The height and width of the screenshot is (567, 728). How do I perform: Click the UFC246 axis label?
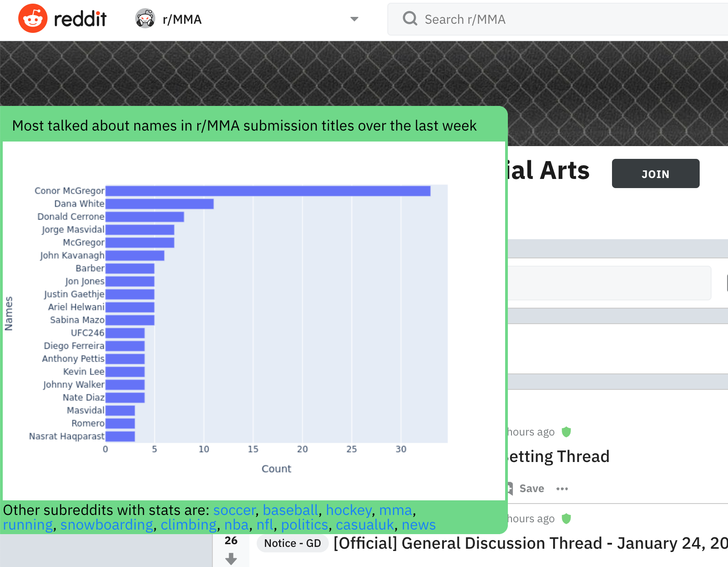88,333
